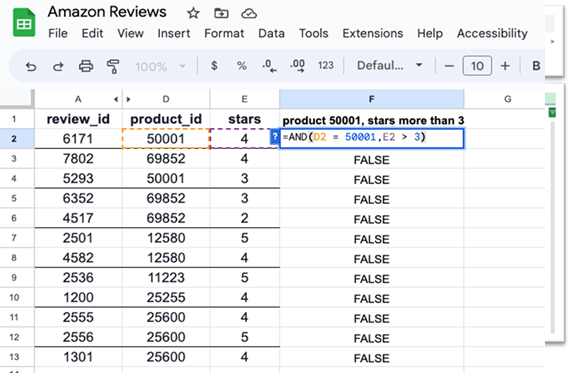Print the spreadsheet
This screenshot has width=572, height=373.
[x=86, y=66]
